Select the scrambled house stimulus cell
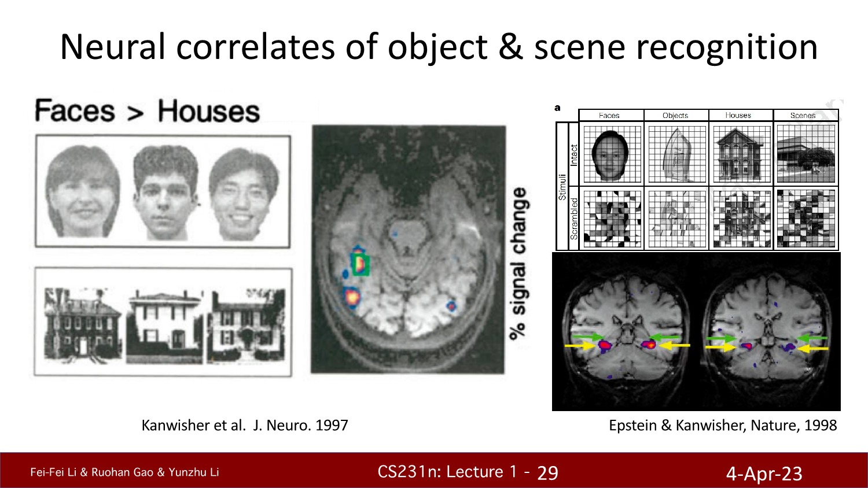868x488 pixels. coord(741,219)
